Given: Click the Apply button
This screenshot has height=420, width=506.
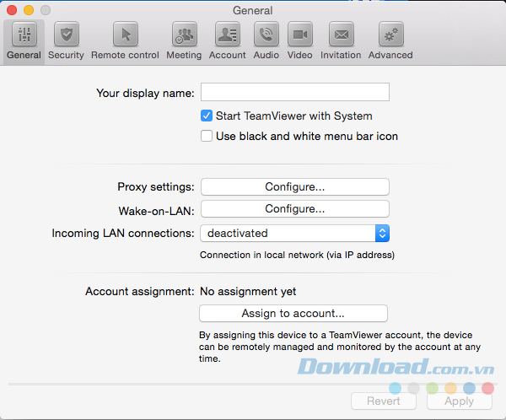Looking at the screenshot, I should [x=459, y=401].
